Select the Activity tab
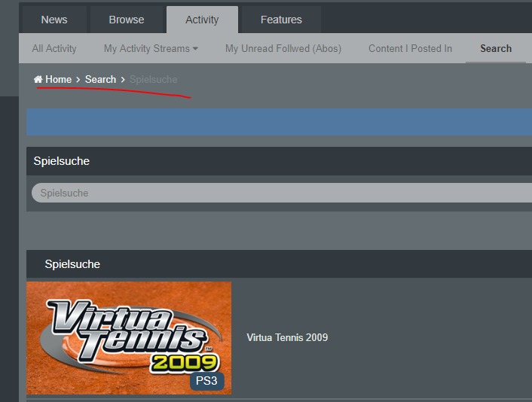Screen dimensions: 532x402 [202, 20]
